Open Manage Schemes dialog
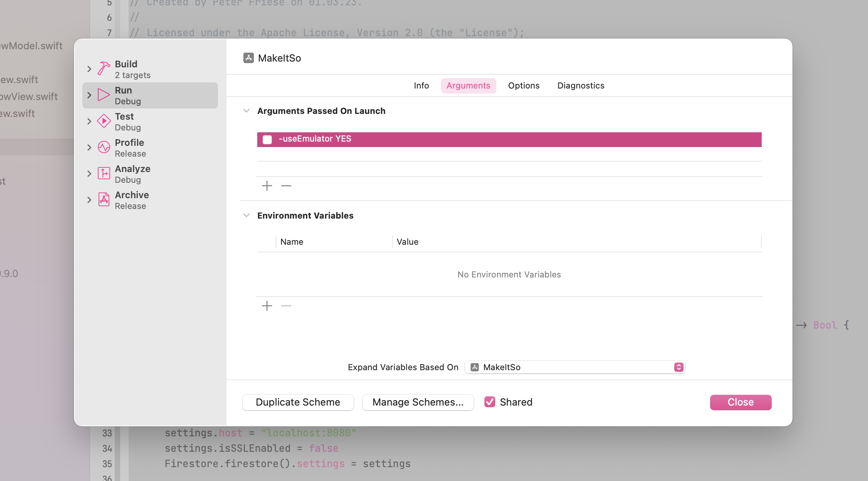 point(418,402)
